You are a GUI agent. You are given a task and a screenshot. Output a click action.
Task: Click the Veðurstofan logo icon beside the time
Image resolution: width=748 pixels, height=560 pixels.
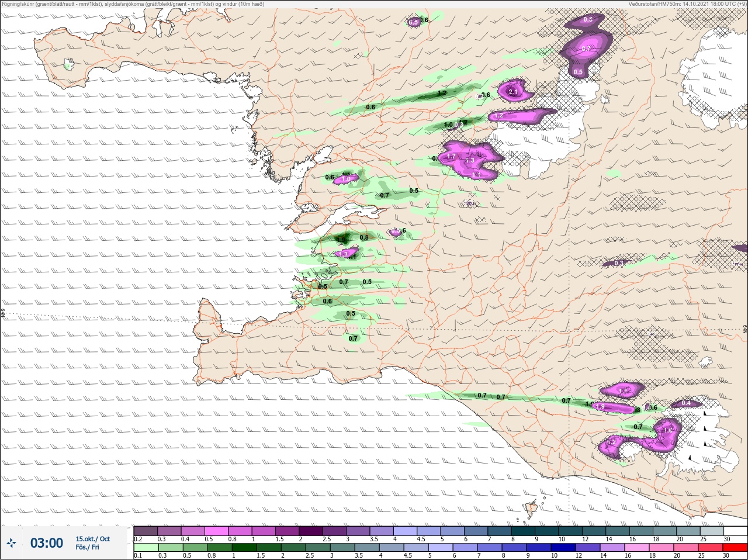click(11, 543)
